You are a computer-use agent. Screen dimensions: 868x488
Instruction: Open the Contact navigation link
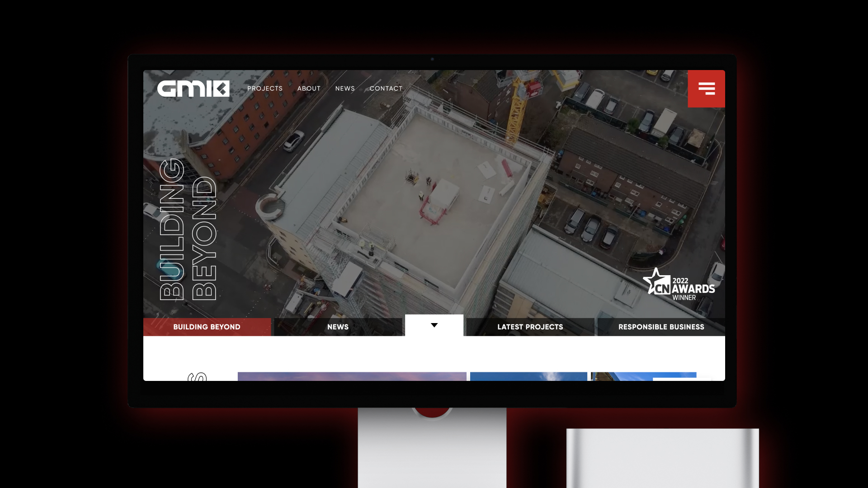pos(386,89)
